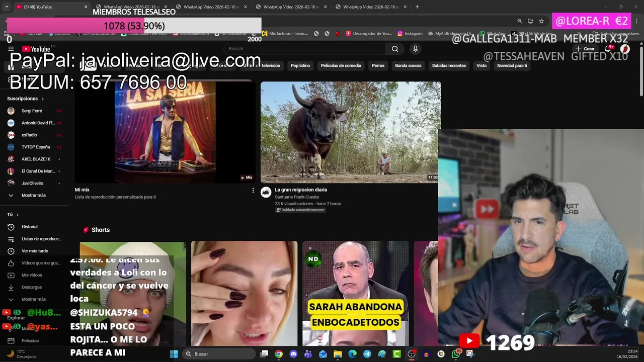This screenshot has width=644, height=362.
Task: Open Task View from the taskbar
Action: tap(264, 354)
